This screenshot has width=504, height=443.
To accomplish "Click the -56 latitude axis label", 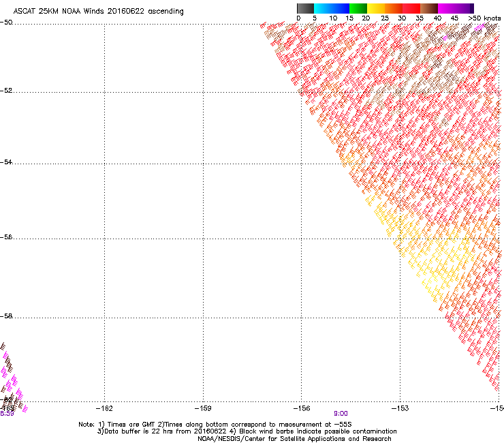I will [x=6, y=237].
